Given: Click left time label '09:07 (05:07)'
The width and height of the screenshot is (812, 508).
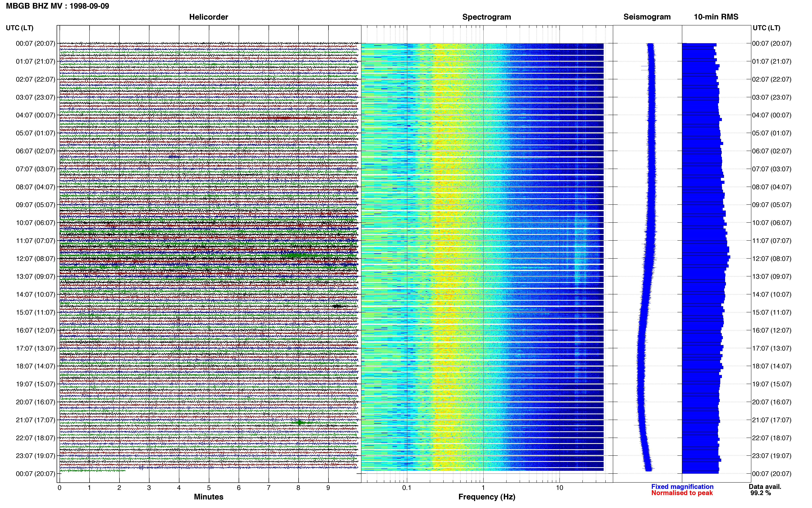Looking at the screenshot, I should [x=35, y=205].
